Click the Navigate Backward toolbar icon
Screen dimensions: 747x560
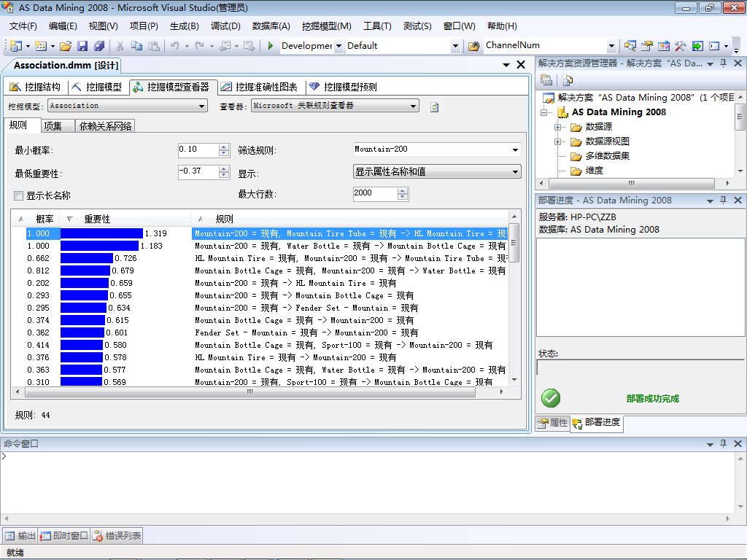coord(225,46)
